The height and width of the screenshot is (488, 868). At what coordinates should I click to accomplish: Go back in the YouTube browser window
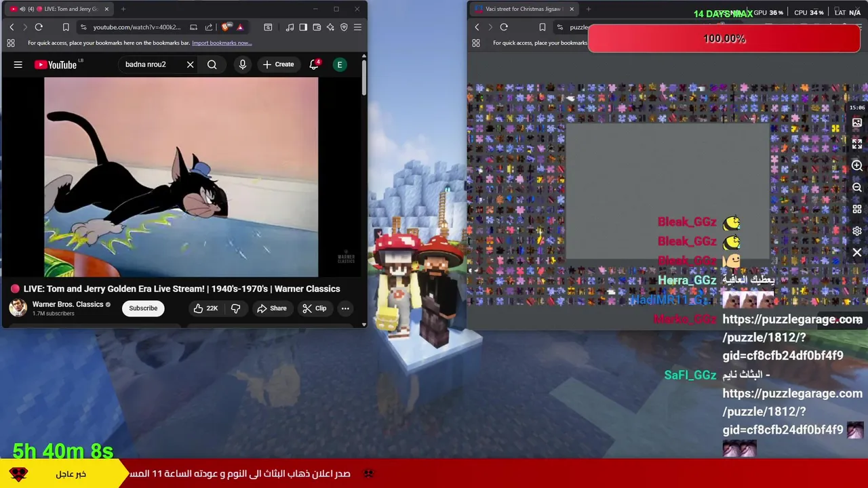(x=12, y=27)
